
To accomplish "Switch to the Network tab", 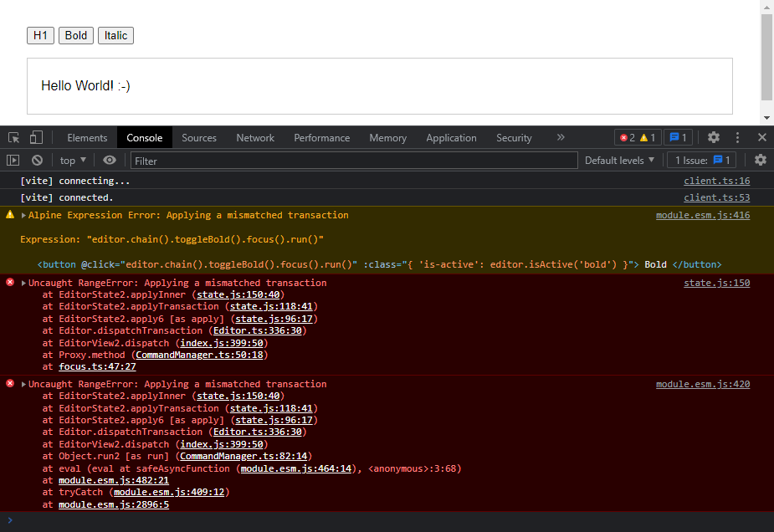I will tap(254, 137).
